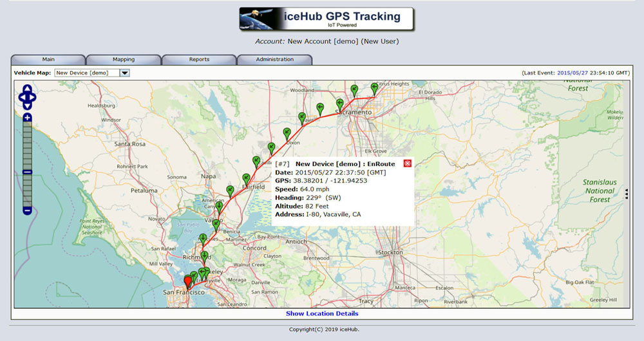644x341 pixels.
Task: Click the Vehicle Map dropdown arrow
Action: coord(125,73)
